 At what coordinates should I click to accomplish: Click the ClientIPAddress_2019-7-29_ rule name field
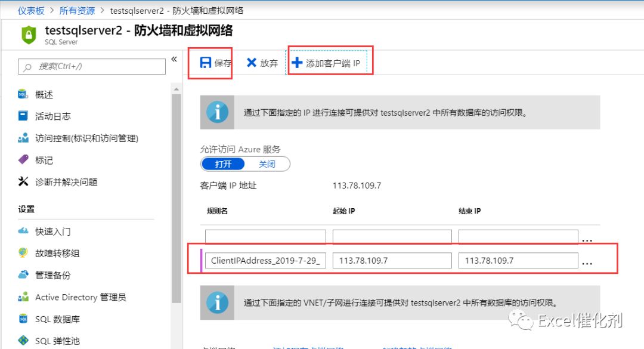pos(265,260)
